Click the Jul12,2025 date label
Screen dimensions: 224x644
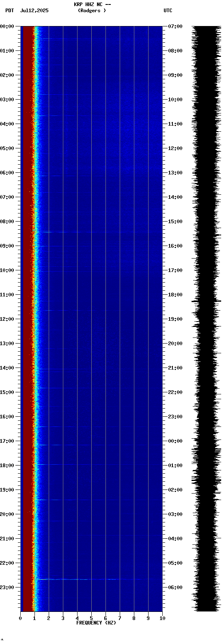point(34,11)
